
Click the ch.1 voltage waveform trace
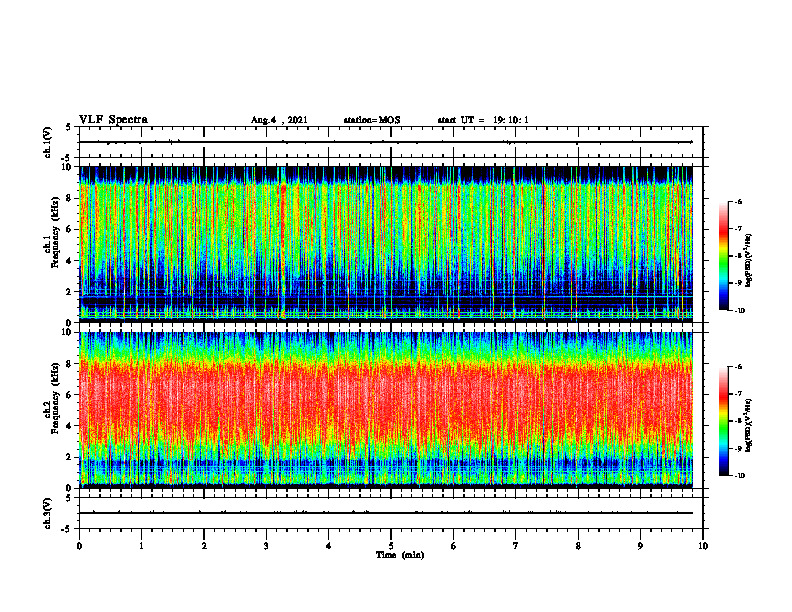pyautogui.click(x=386, y=142)
